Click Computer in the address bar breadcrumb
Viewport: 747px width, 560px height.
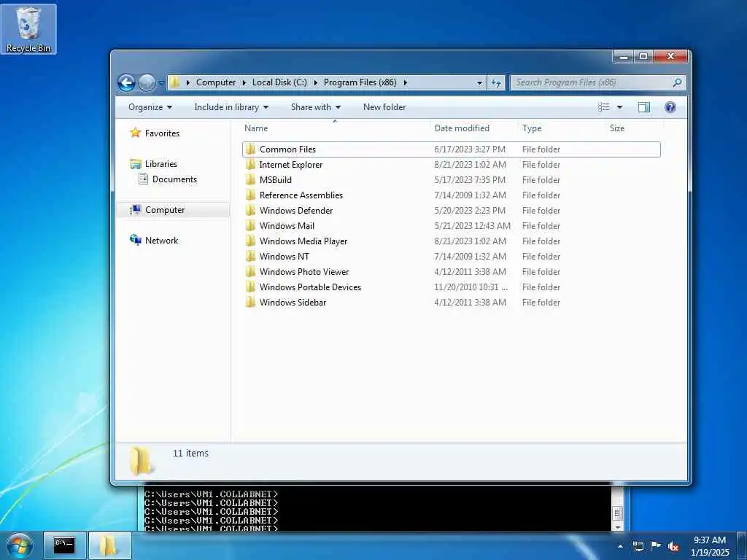pyautogui.click(x=216, y=82)
